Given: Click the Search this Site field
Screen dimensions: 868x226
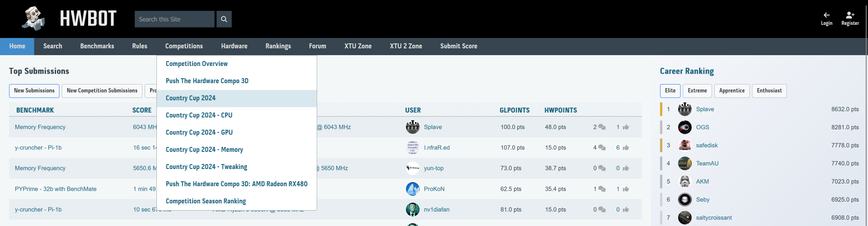Looking at the screenshot, I should (x=175, y=19).
